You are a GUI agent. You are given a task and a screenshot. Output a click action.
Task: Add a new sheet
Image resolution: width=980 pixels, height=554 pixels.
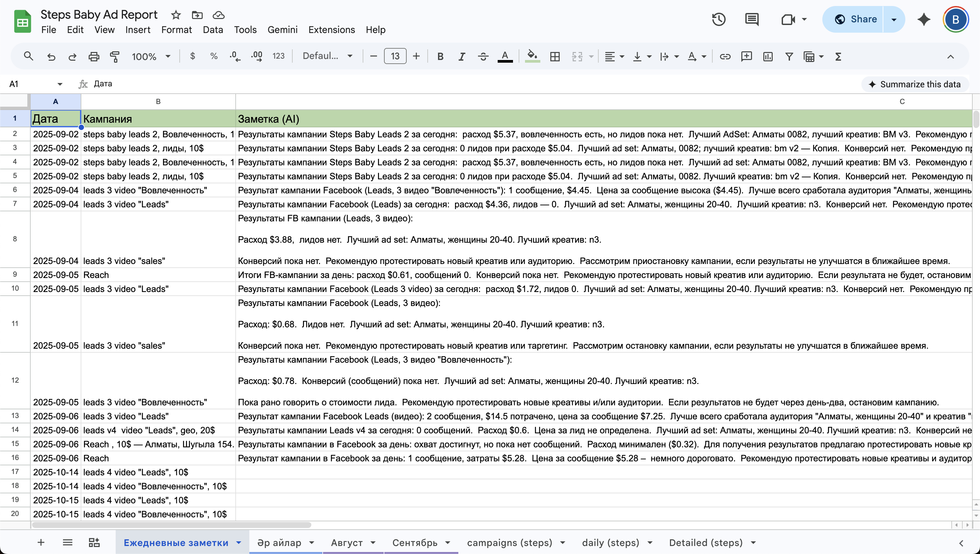41,542
